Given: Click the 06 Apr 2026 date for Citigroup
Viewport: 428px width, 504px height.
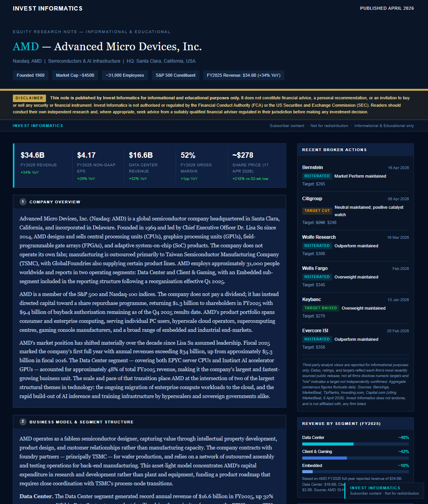Looking at the screenshot, I should point(398,199).
